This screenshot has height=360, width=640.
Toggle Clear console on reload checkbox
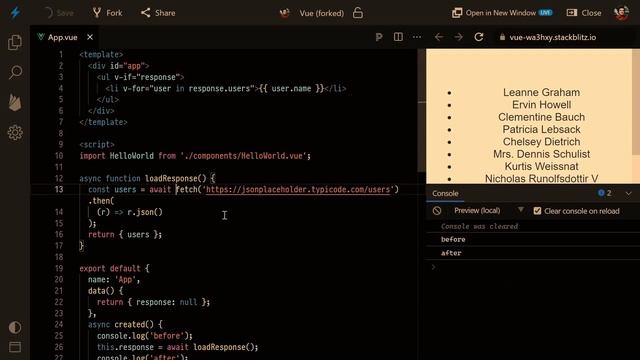tap(537, 211)
